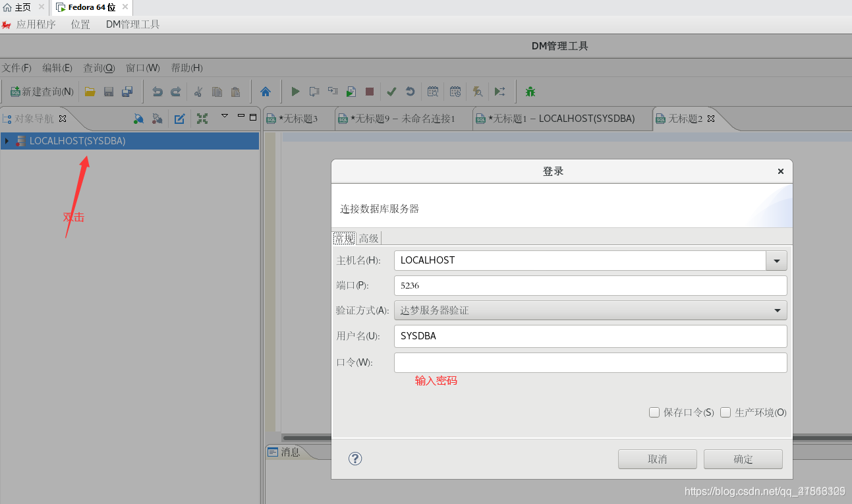
Task: Click the Disconnect icon in navigator panel
Action: click(x=157, y=119)
